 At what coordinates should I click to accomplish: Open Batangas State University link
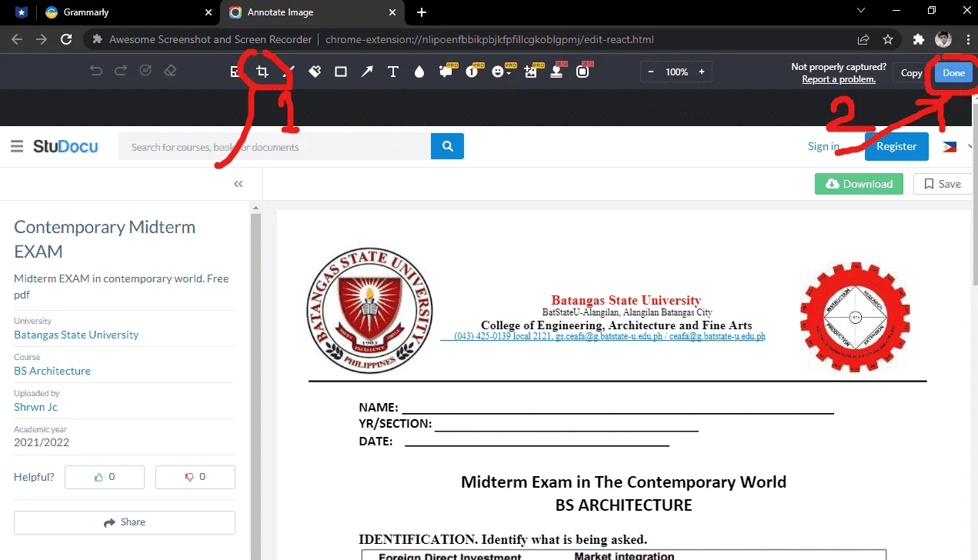[76, 335]
